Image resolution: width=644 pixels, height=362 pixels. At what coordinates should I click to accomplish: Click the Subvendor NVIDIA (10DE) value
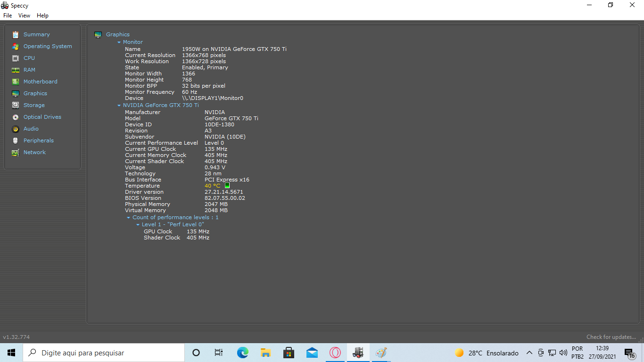pos(225,137)
